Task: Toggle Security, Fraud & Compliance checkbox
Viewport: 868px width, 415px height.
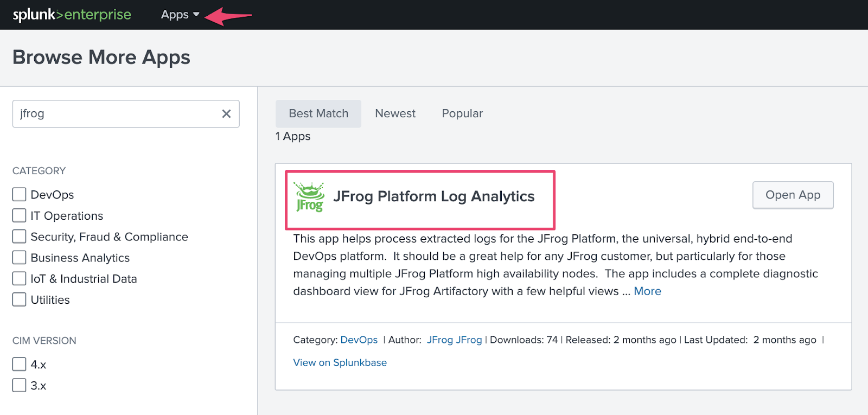Action: [x=20, y=237]
